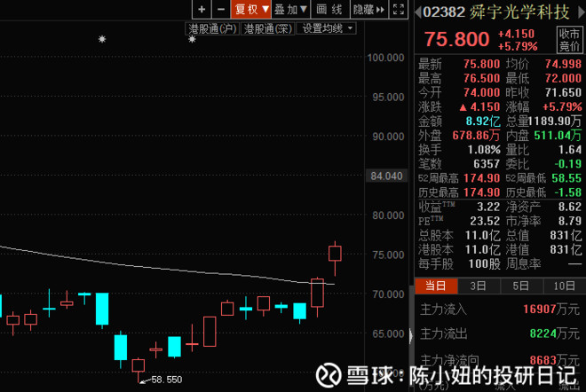Click the 主力流入 value 16907万元
Image resolution: width=586 pixels, height=392 pixels.
click(551, 310)
